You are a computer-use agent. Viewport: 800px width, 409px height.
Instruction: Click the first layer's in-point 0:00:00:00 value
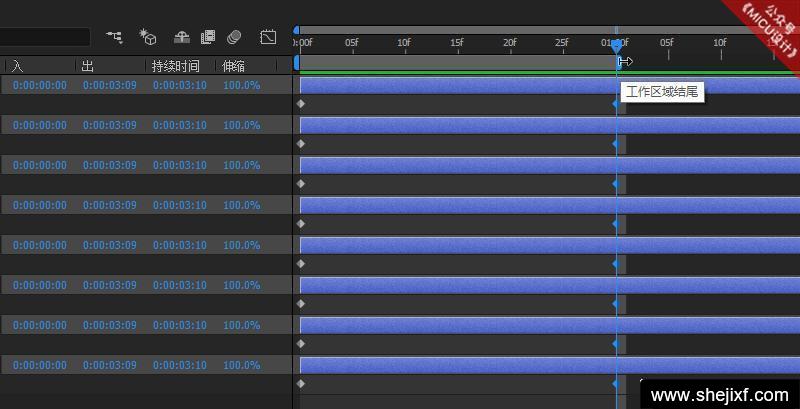(40, 86)
